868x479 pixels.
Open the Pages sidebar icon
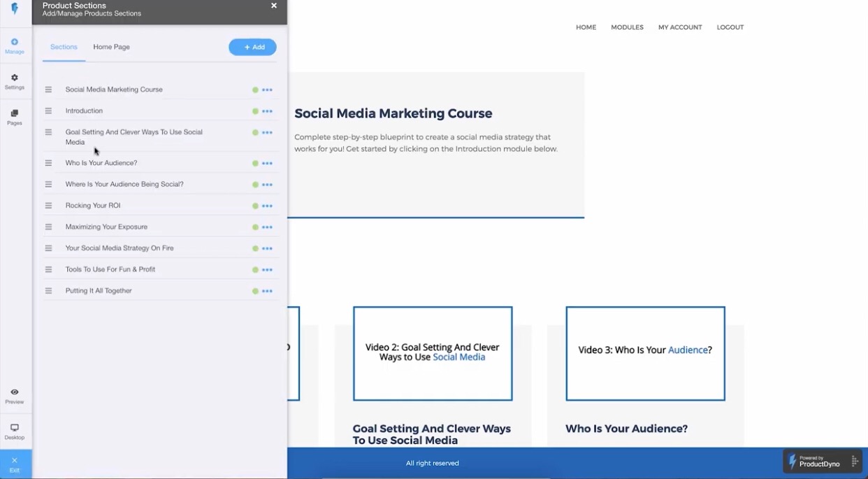click(x=15, y=117)
